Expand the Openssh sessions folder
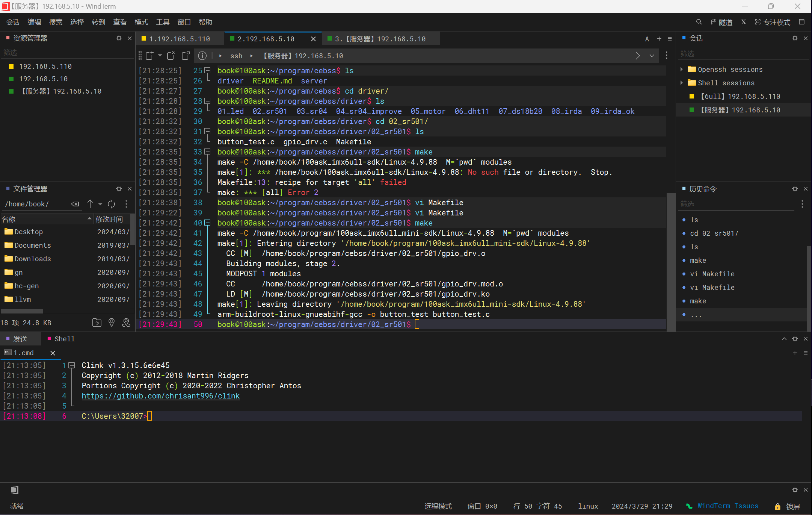 click(682, 69)
